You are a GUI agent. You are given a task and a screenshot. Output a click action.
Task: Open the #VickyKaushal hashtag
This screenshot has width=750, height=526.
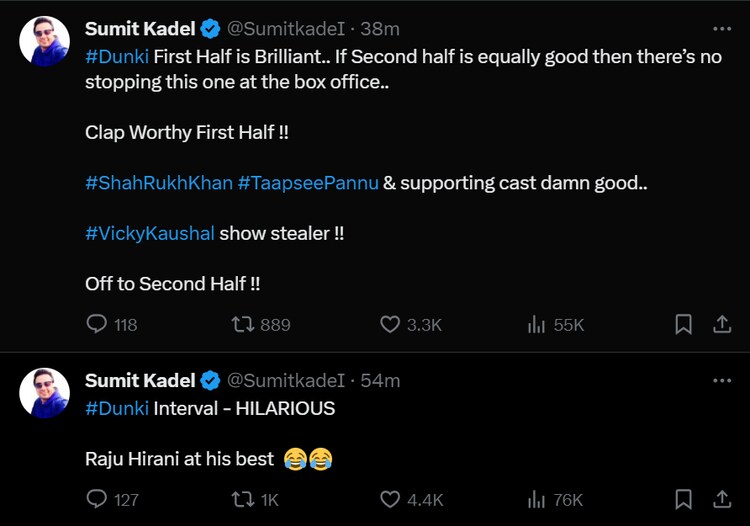(x=150, y=233)
